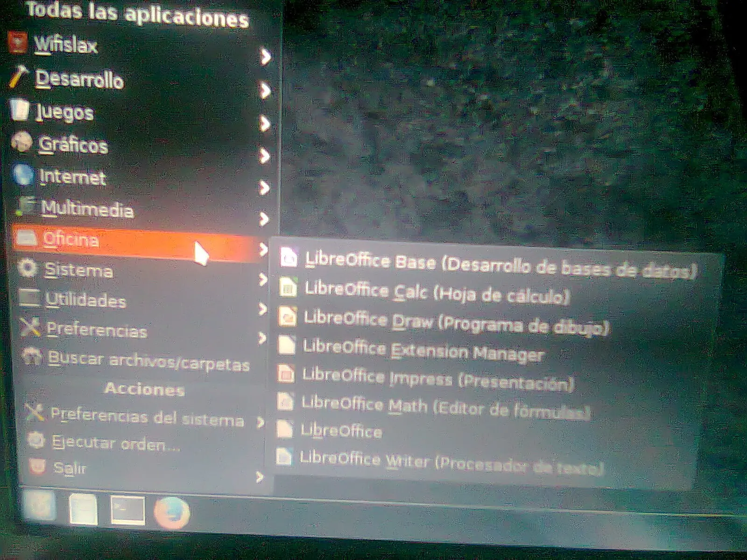Select Buscar archivos/carpetas entry
Viewport: 747px width, 560px height.
tap(149, 361)
